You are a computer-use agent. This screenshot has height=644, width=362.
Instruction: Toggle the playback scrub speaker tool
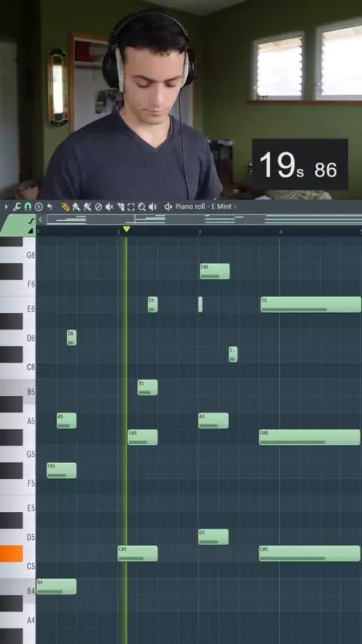click(x=153, y=207)
